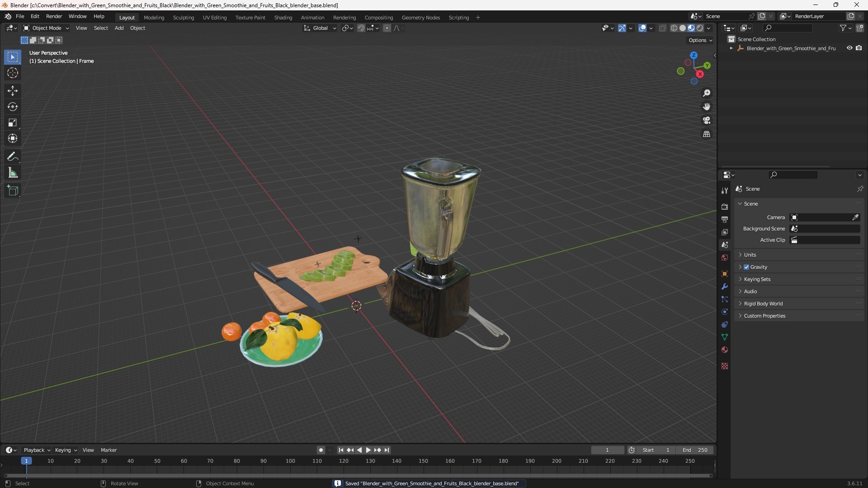Open the World properties tab icon

725,258
